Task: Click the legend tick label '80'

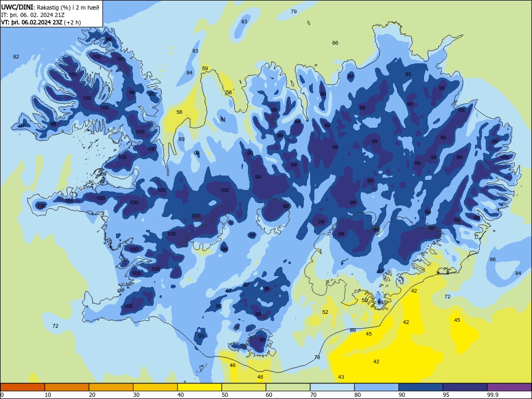Action: coord(358,395)
